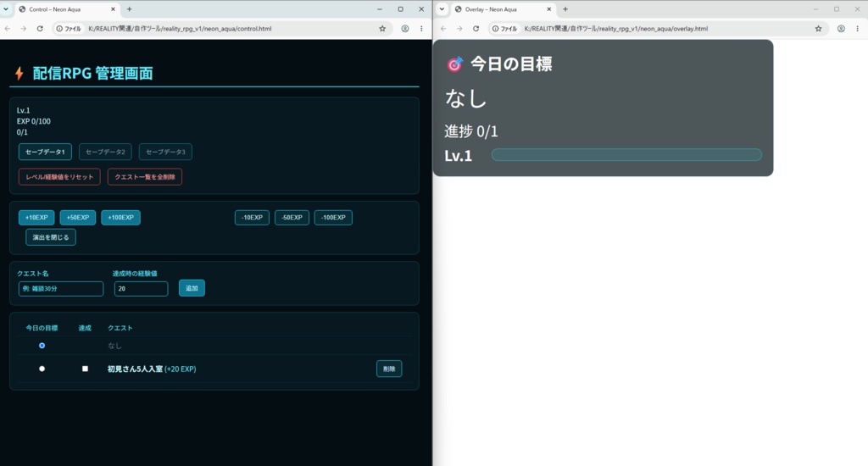Close the Overlay – Neon Aqua tab
Viewport: 868px width, 466px height.
click(549, 9)
